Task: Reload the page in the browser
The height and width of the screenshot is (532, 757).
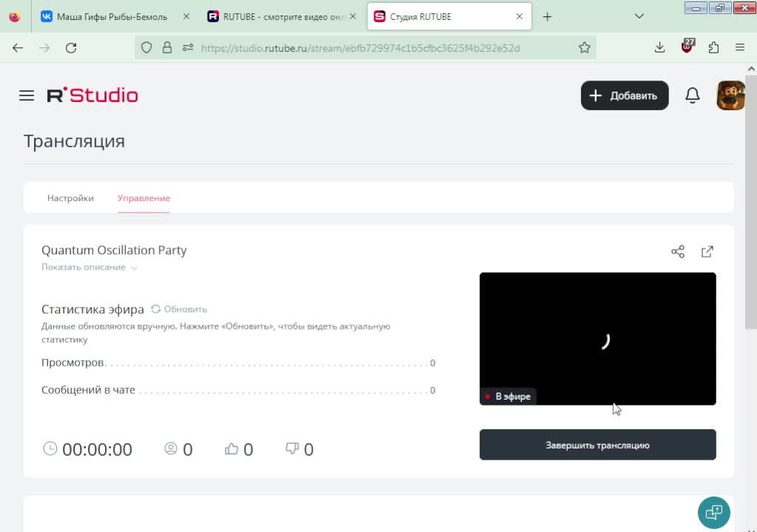Action: 71,48
